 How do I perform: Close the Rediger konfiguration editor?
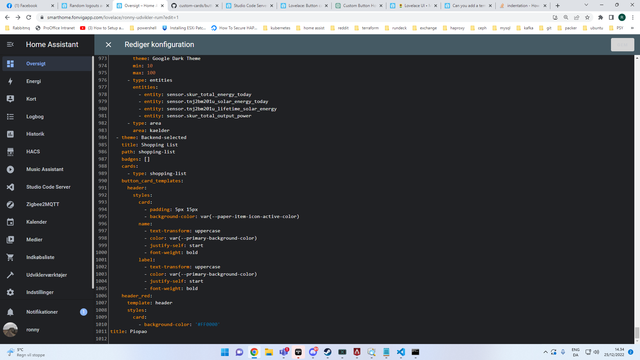pyautogui.click(x=108, y=44)
